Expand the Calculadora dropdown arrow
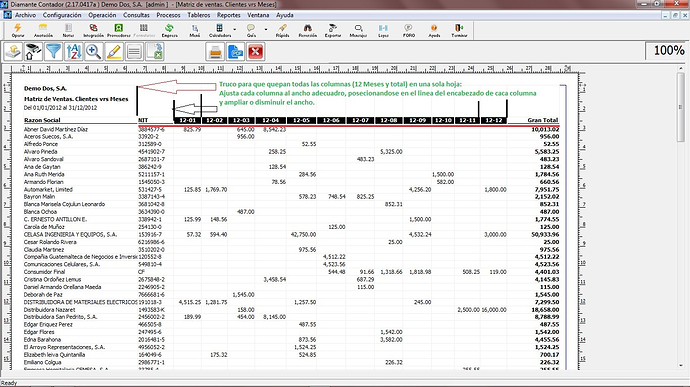Viewport: 690px width, 387px height. pyautogui.click(x=235, y=29)
